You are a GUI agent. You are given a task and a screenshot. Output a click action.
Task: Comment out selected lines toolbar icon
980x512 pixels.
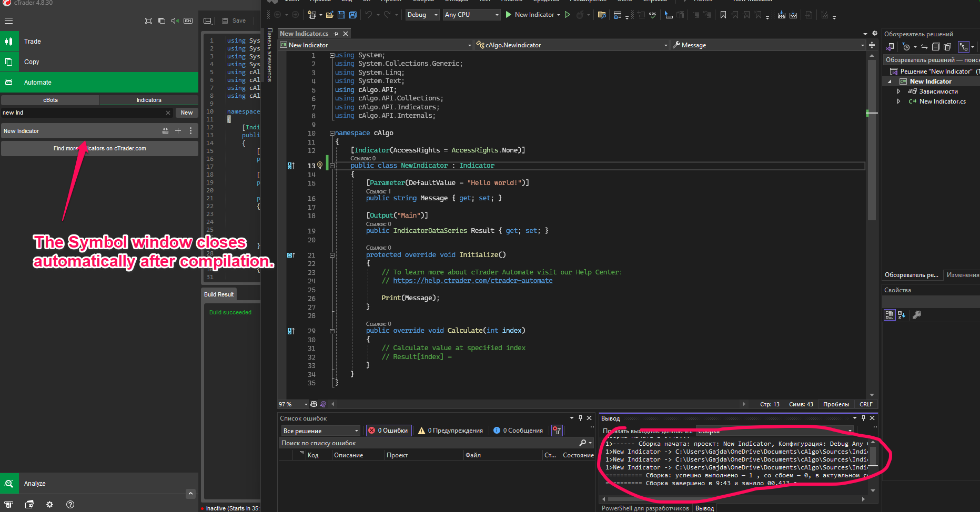tap(696, 15)
